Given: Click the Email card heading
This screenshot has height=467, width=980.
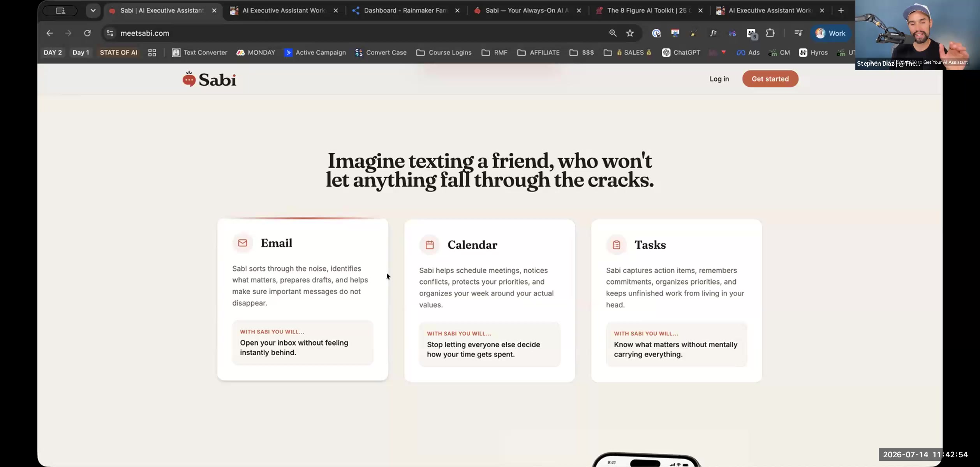Looking at the screenshot, I should tap(276, 243).
